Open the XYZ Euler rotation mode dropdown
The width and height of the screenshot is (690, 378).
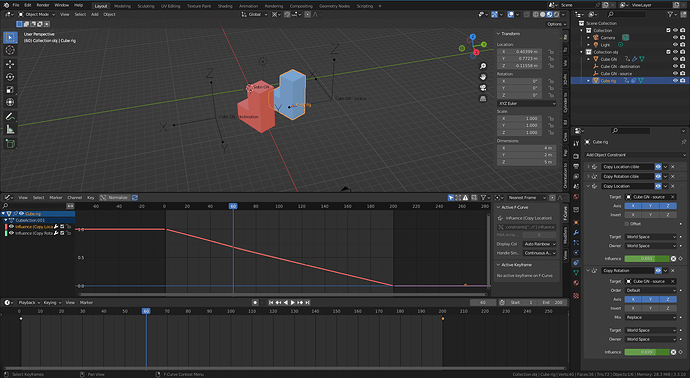[527, 103]
